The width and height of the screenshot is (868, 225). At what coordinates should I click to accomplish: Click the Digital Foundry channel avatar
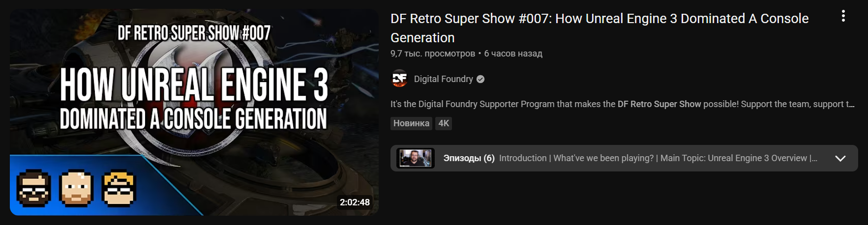399,79
